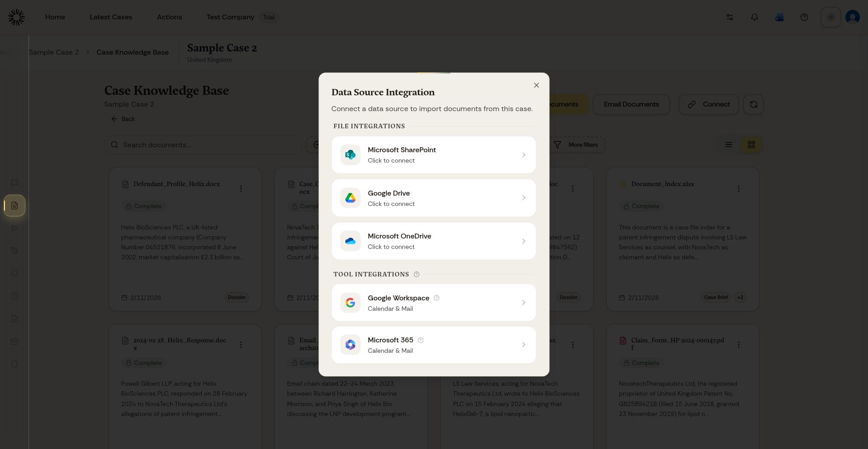Expand the Microsoft 365 row chevron
The width and height of the screenshot is (868, 449).
(x=524, y=345)
